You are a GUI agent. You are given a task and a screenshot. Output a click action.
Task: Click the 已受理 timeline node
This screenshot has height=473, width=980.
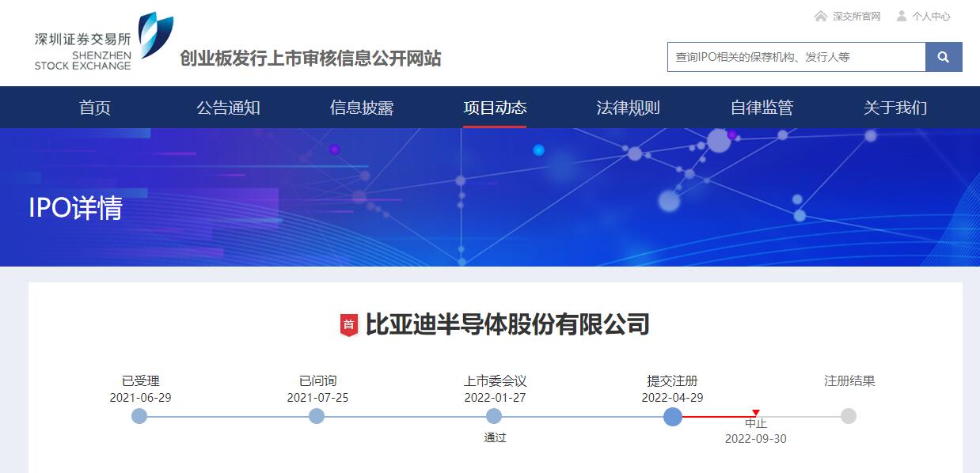[139, 416]
